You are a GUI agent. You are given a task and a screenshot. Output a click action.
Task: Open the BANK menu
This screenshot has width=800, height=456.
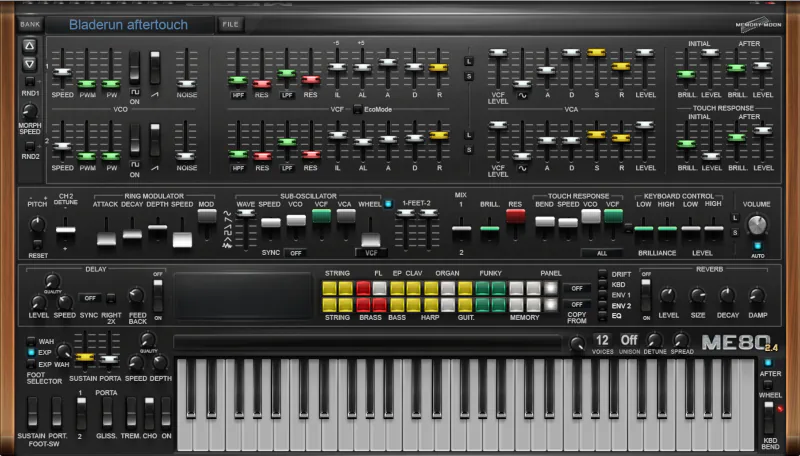pyautogui.click(x=30, y=24)
